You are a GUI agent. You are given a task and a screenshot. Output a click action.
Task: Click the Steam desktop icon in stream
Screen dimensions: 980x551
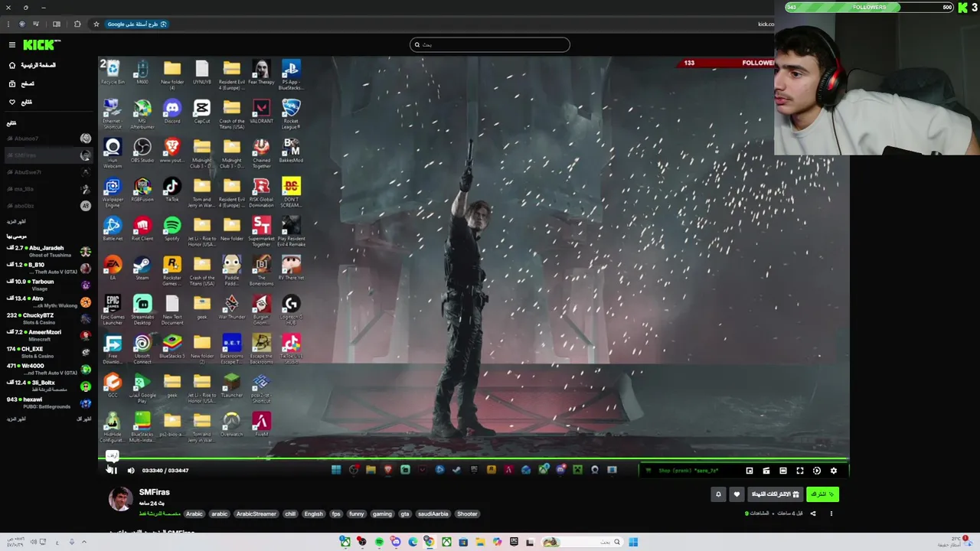142,268
